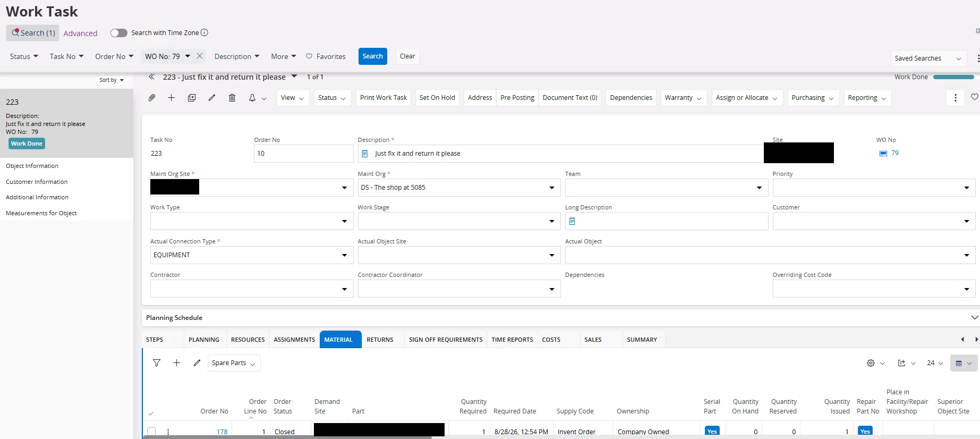Viewport: 980px width, 439px height.
Task: Go to Object Information section
Action: (x=32, y=166)
